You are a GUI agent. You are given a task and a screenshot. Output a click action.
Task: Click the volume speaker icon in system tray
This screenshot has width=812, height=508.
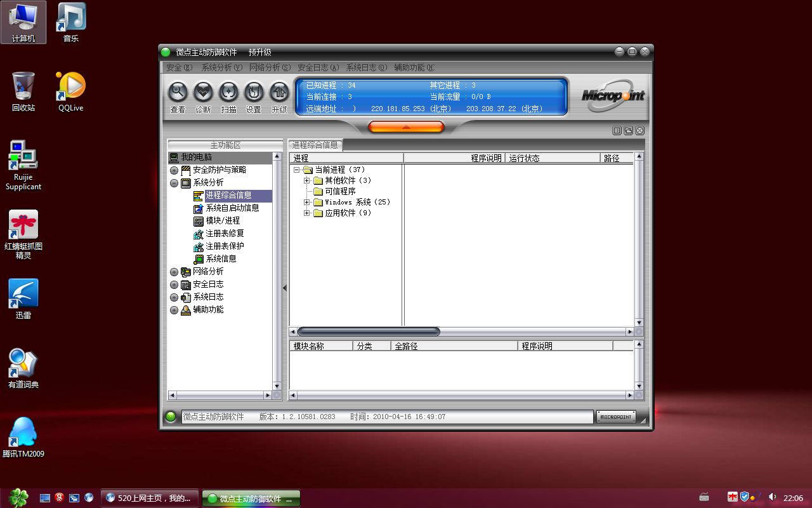point(772,497)
